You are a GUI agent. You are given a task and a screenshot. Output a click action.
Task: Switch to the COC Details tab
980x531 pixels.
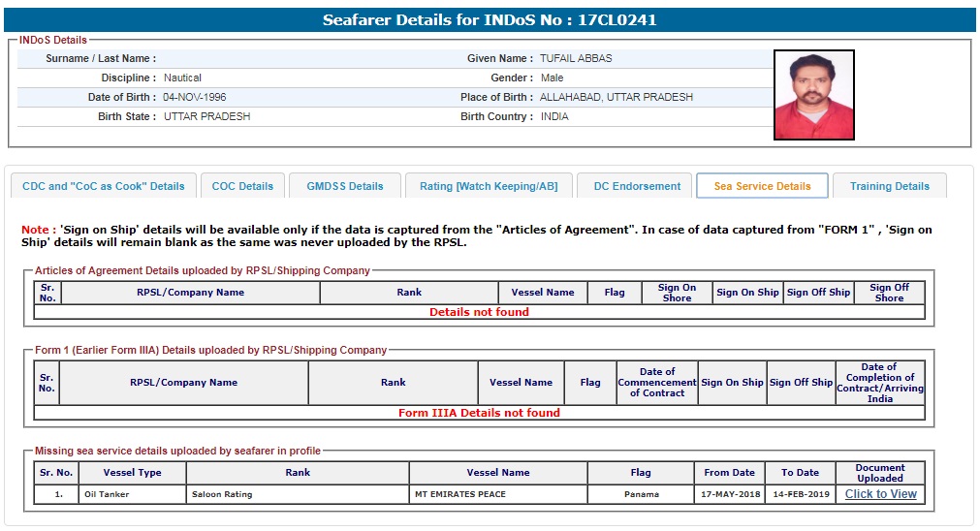(x=242, y=186)
